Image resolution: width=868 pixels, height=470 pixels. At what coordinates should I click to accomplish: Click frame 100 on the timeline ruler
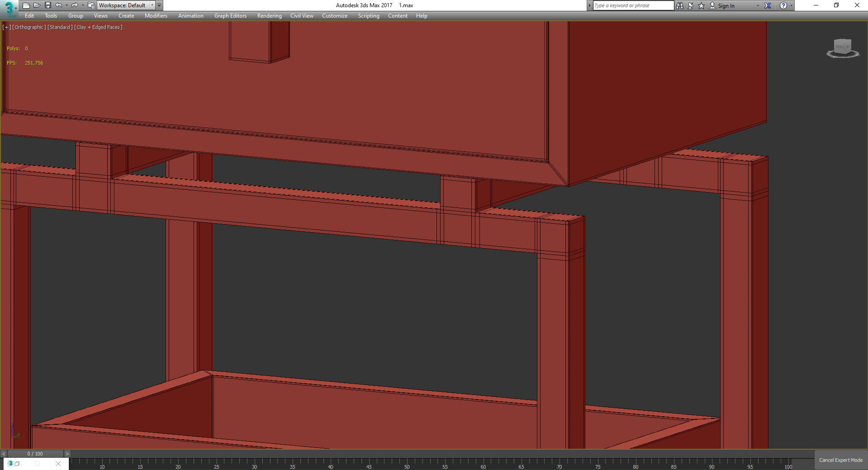click(x=788, y=466)
